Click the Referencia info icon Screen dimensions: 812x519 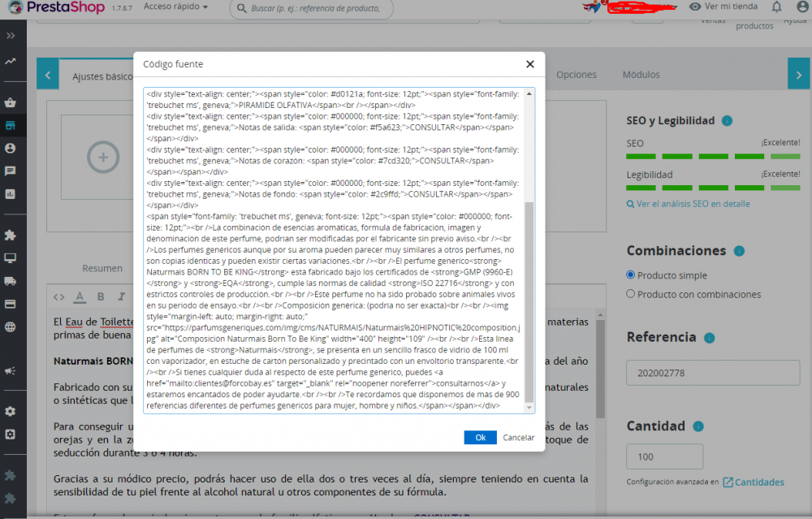(x=710, y=338)
